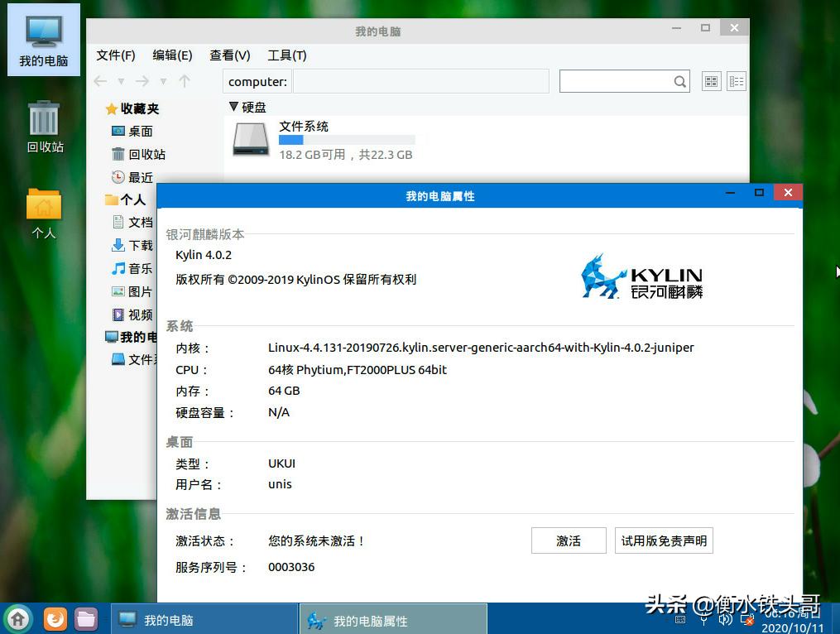Viewport: 840px width, 634px height.
Task: Minimize the 我的电脑 file manager window
Action: pos(677,28)
